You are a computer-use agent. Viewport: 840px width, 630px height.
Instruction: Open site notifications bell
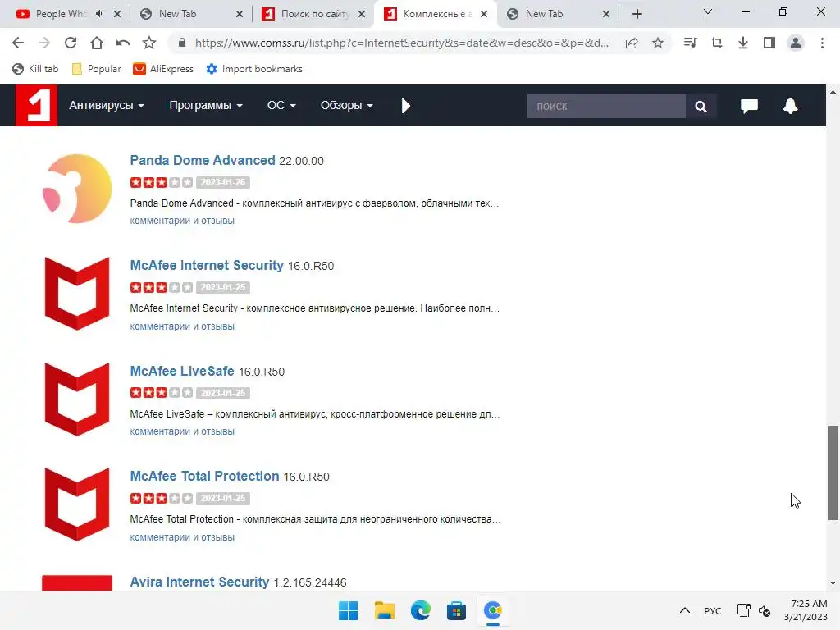point(790,106)
